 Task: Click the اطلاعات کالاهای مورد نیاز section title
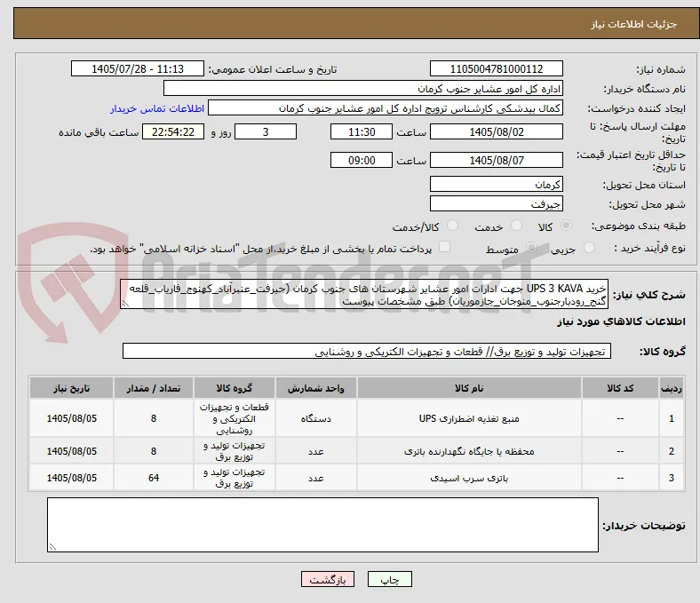[621, 321]
